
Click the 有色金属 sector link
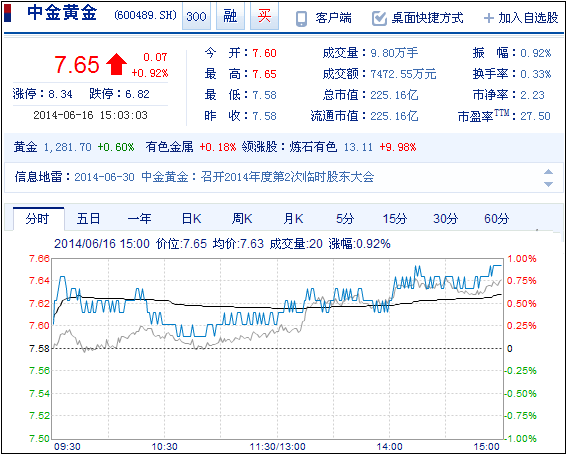170,147
